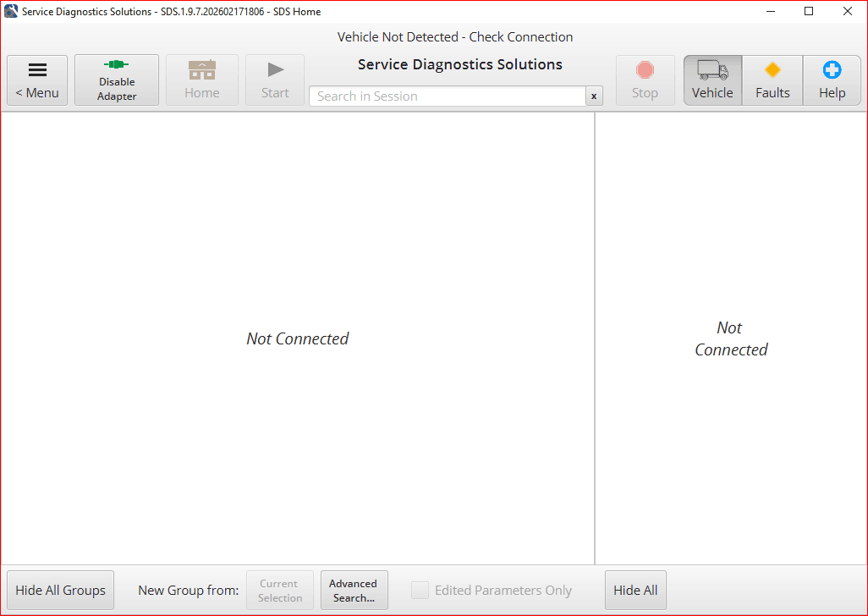Select the Vehicle truck tab

pos(712,80)
